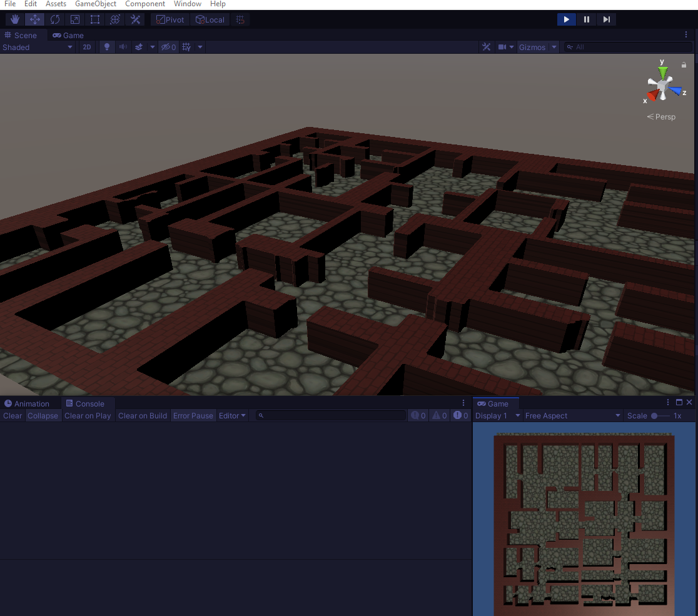Open the Window menu
Screen dimensions: 698x616
[x=188, y=4]
